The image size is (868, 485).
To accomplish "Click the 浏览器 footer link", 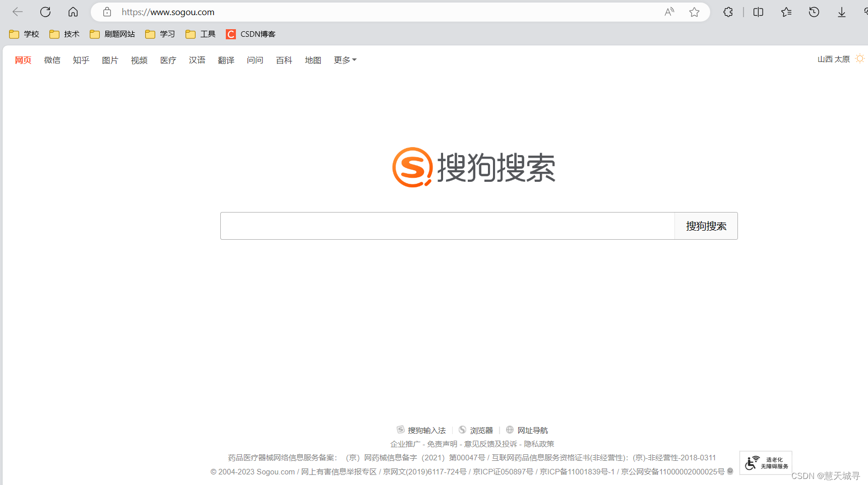I will pos(476,430).
